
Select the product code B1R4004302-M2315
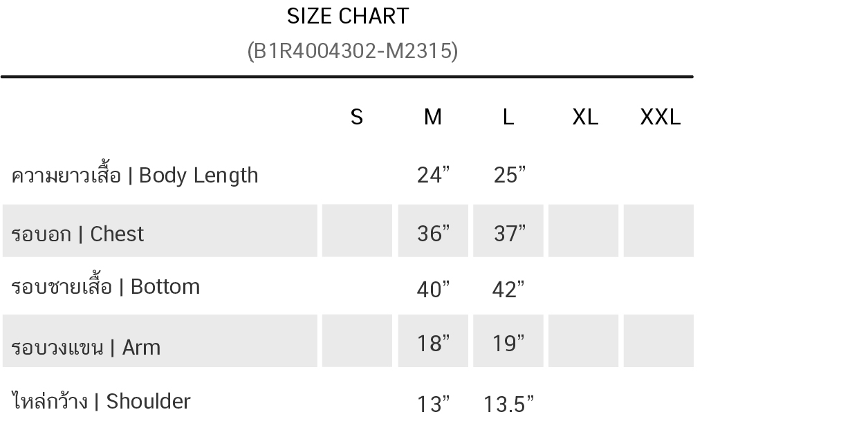coord(353,51)
